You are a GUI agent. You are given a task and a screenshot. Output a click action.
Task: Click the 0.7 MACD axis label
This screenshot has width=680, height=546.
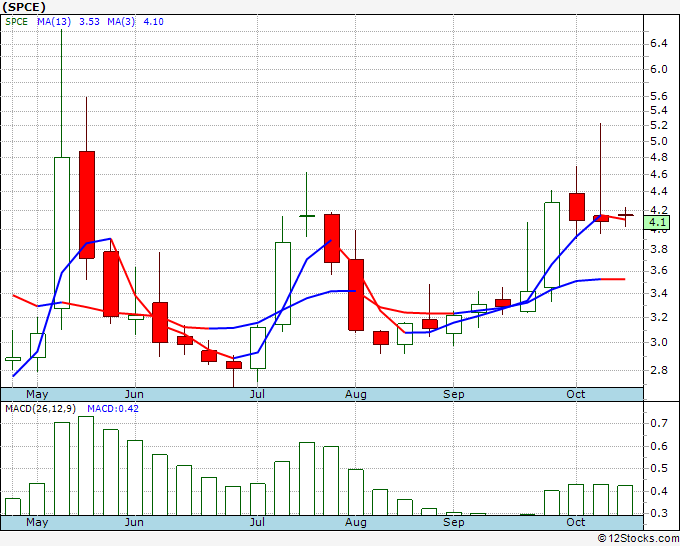659,424
